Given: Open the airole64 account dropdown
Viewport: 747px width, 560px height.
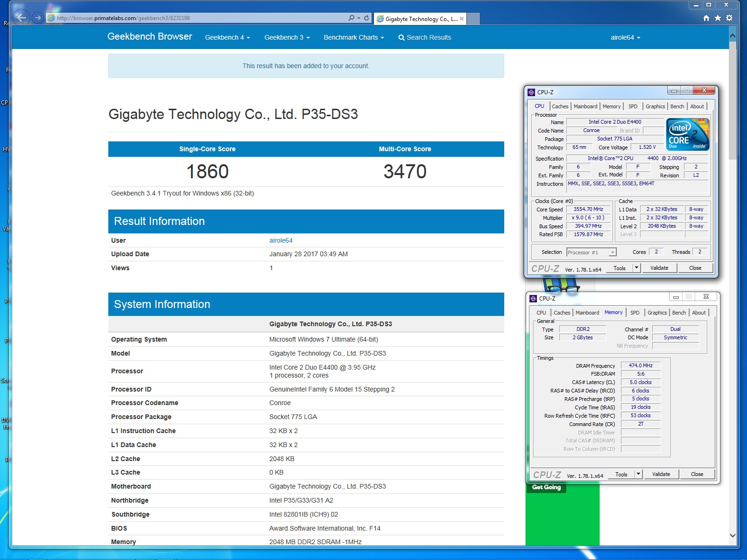Looking at the screenshot, I should tap(625, 37).
